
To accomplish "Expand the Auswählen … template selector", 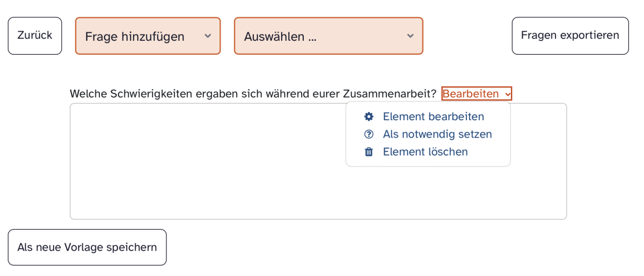I will (x=328, y=36).
